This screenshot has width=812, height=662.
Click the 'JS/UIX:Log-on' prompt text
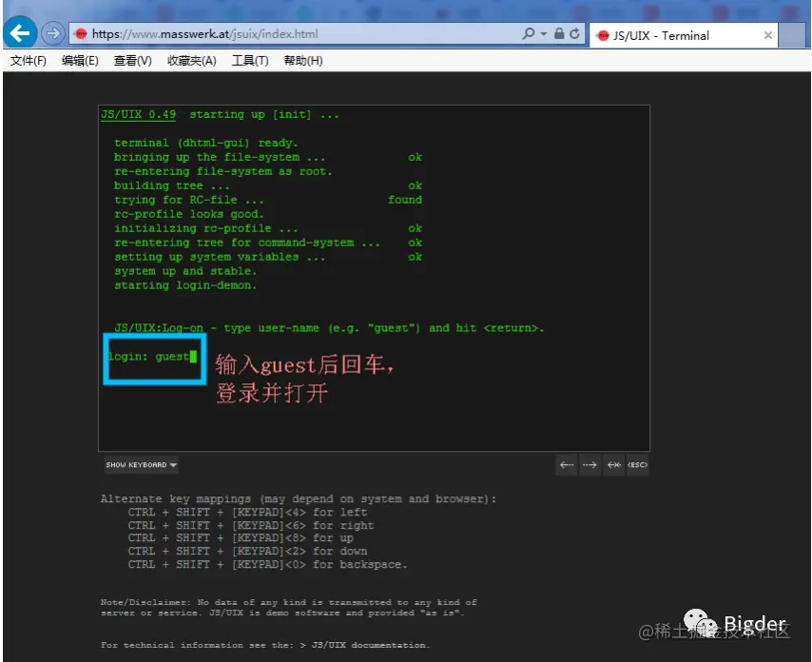pos(159,328)
